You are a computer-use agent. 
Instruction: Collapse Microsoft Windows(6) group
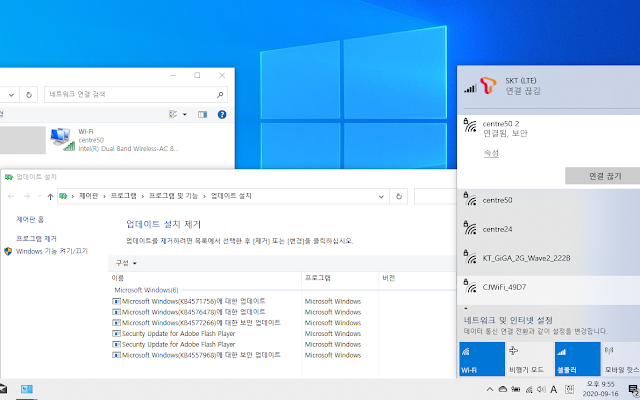point(146,290)
